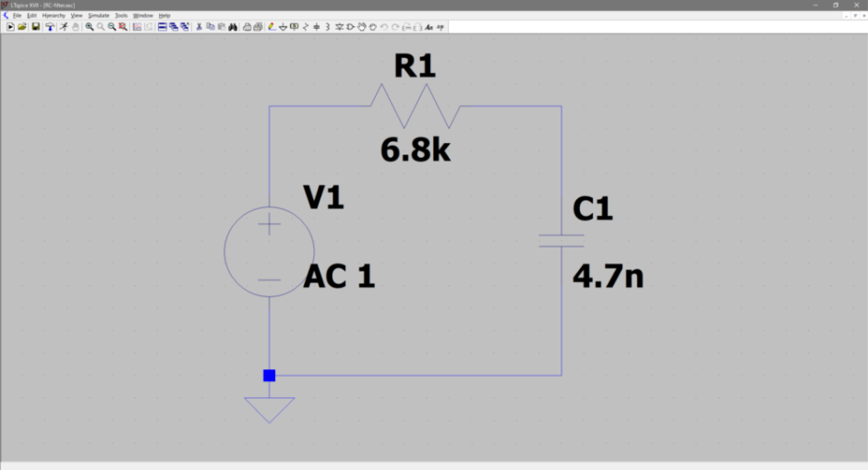
Task: Open the Hierarchy menu
Action: click(54, 16)
